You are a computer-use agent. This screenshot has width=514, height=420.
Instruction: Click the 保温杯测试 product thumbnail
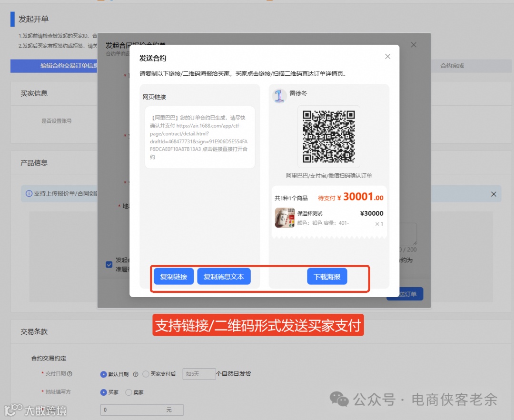285,217
